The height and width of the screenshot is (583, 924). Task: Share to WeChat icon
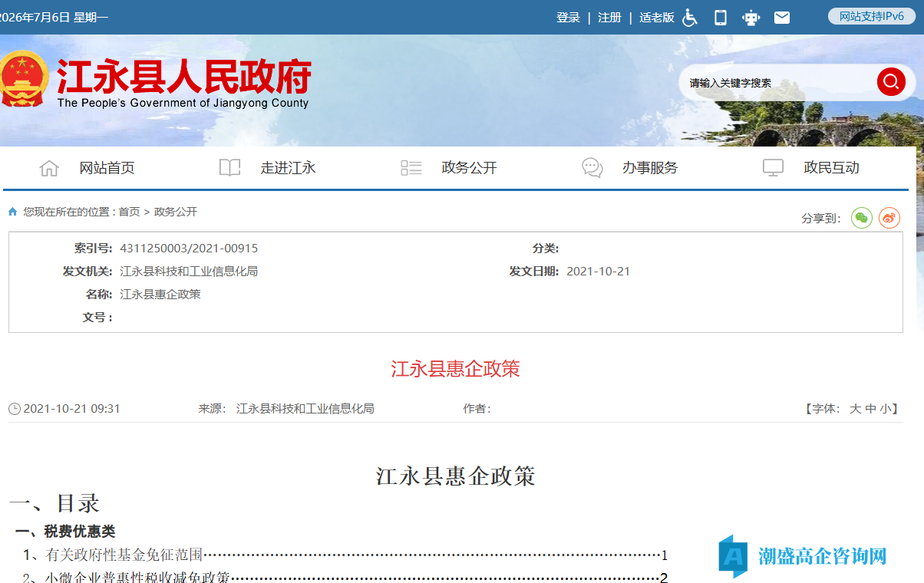(x=862, y=218)
